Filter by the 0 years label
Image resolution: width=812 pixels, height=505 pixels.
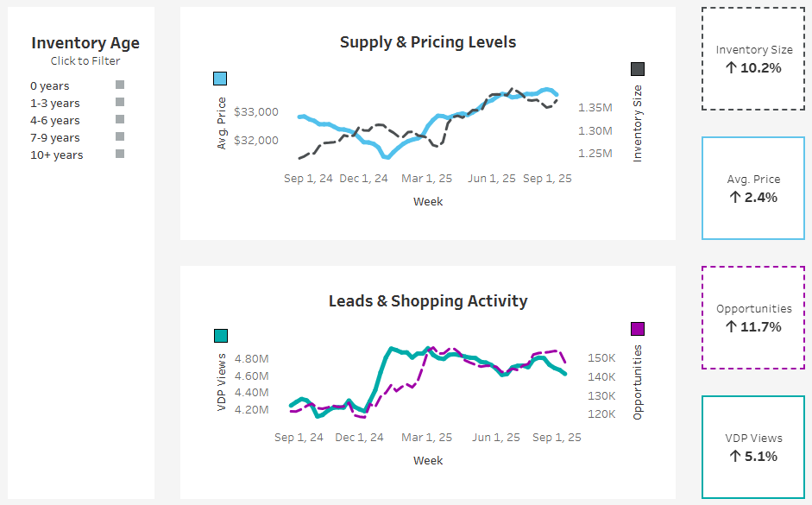tap(50, 86)
